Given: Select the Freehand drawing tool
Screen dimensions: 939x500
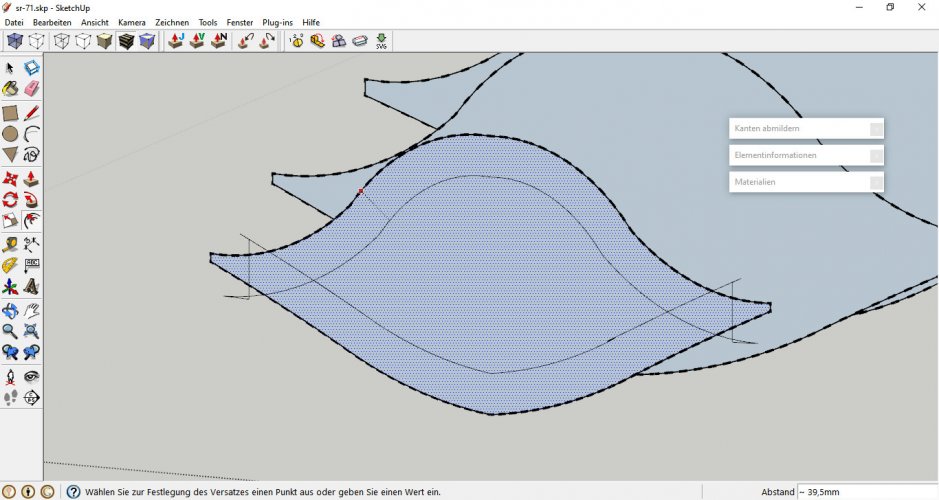Looking at the screenshot, I should pos(32,154).
